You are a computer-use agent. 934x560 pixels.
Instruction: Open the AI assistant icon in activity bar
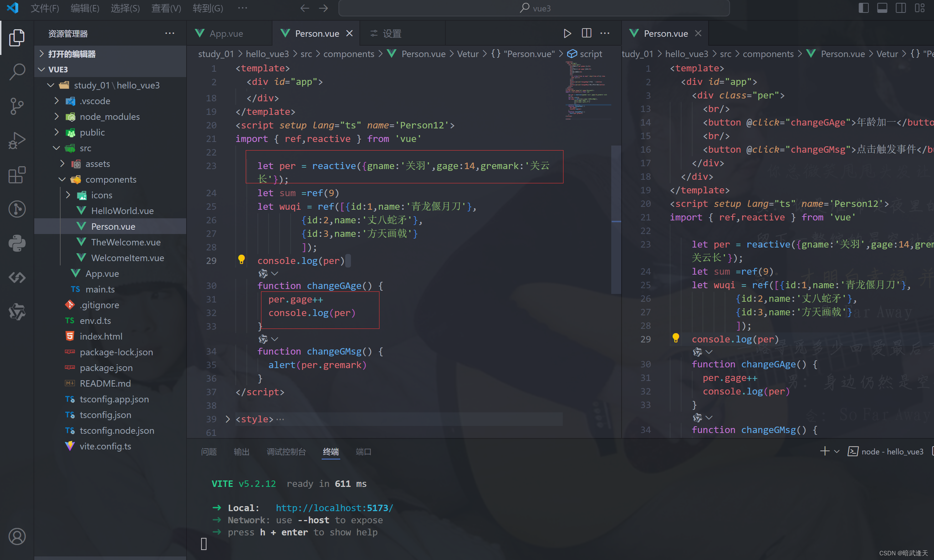17,312
